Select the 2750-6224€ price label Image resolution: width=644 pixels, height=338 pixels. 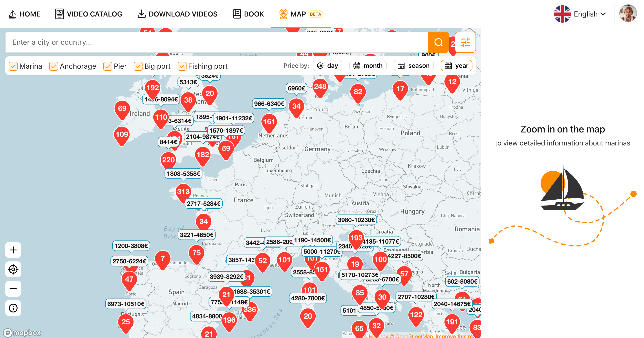click(129, 261)
